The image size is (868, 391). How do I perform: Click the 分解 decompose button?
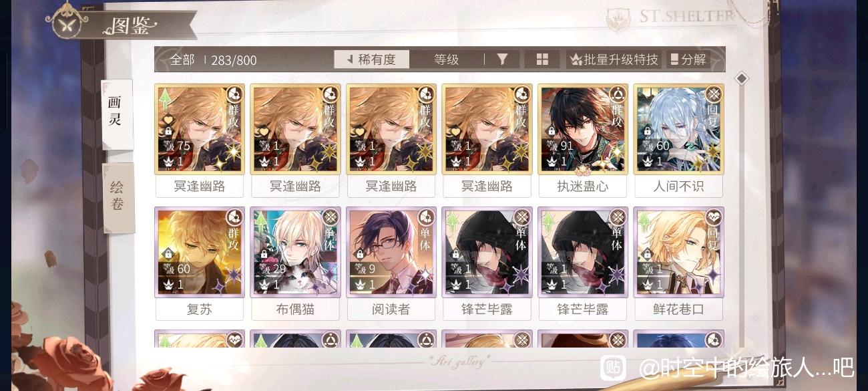[x=688, y=59]
